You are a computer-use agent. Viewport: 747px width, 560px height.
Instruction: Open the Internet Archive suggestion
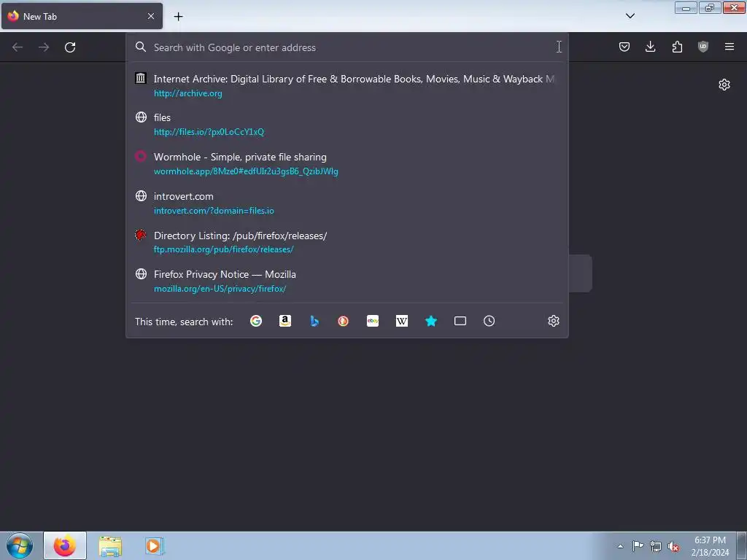[347, 86]
